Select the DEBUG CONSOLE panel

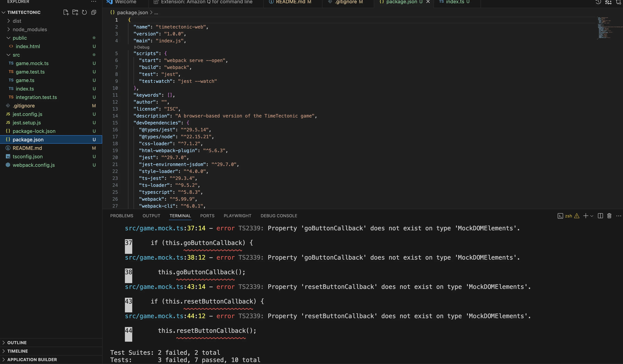tap(279, 216)
